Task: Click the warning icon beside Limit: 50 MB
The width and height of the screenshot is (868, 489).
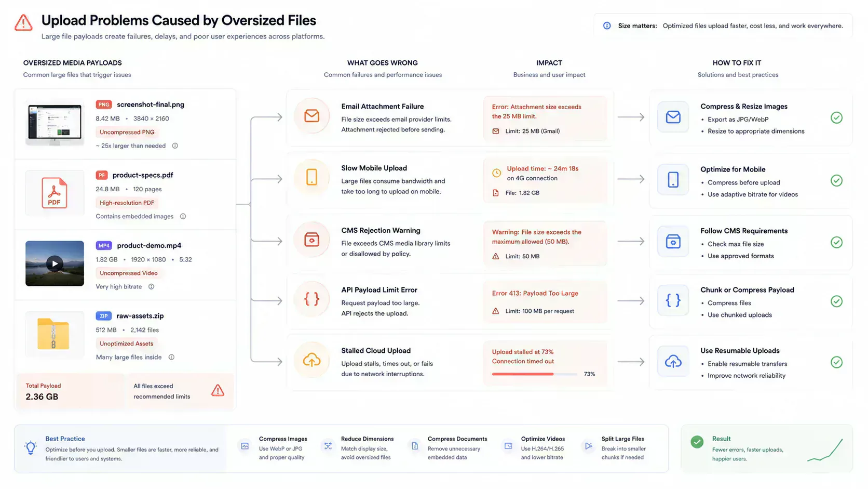Action: coord(496,257)
